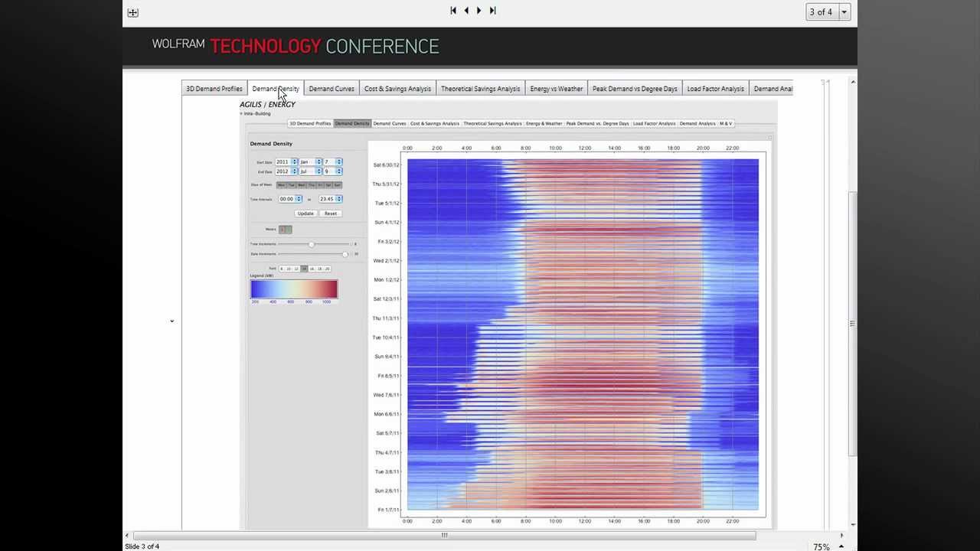Click the horizontal scrollbar at bottom
Screen dimensions: 980x551
click(444, 536)
